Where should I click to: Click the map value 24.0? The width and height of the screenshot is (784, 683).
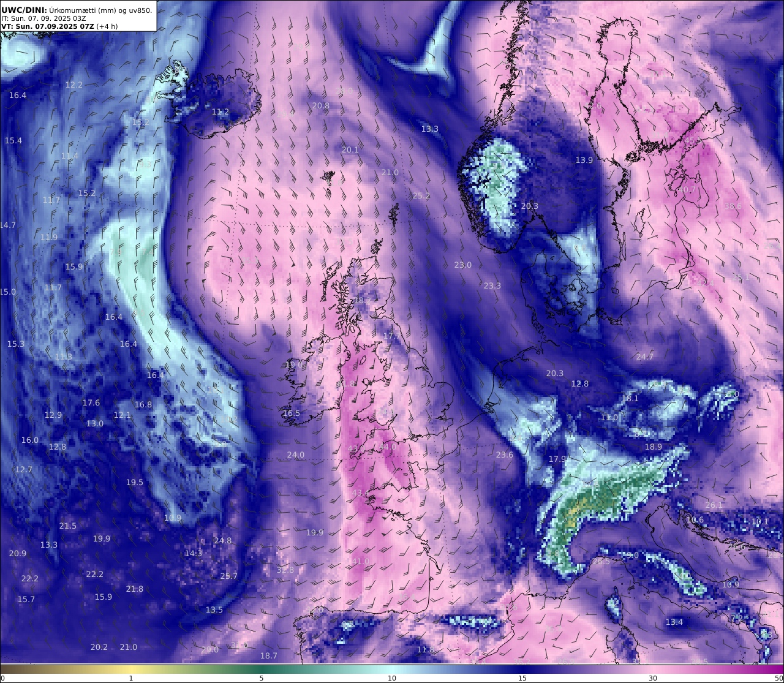pos(296,455)
